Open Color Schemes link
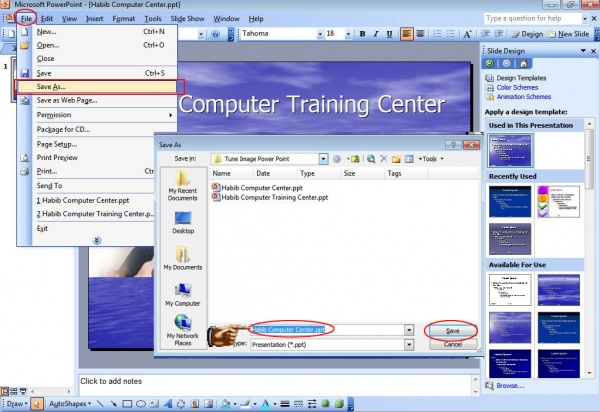 tap(517, 87)
